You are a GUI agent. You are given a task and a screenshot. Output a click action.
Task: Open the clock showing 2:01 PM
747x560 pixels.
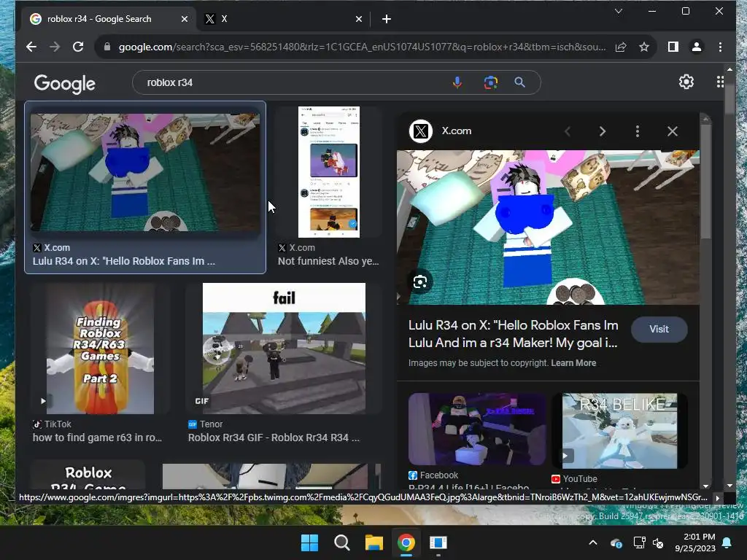pyautogui.click(x=695, y=542)
